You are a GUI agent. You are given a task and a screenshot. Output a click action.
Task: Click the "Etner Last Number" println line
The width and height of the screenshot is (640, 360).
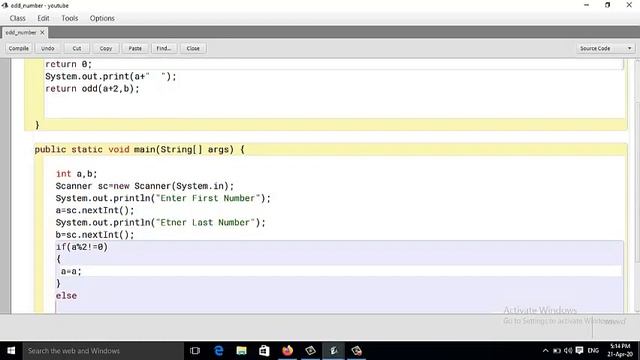tap(160, 223)
